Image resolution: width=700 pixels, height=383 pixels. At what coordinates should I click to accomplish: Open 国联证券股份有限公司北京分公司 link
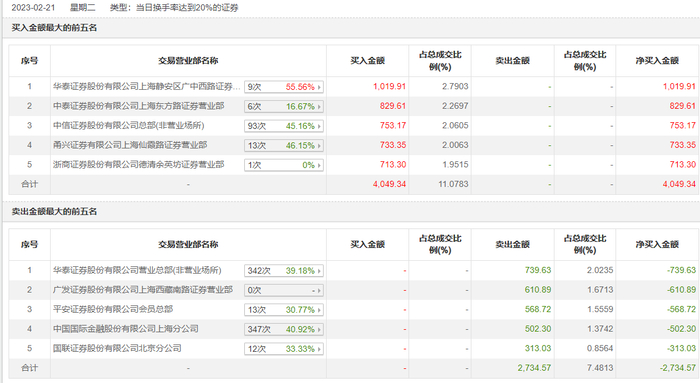tap(117, 349)
